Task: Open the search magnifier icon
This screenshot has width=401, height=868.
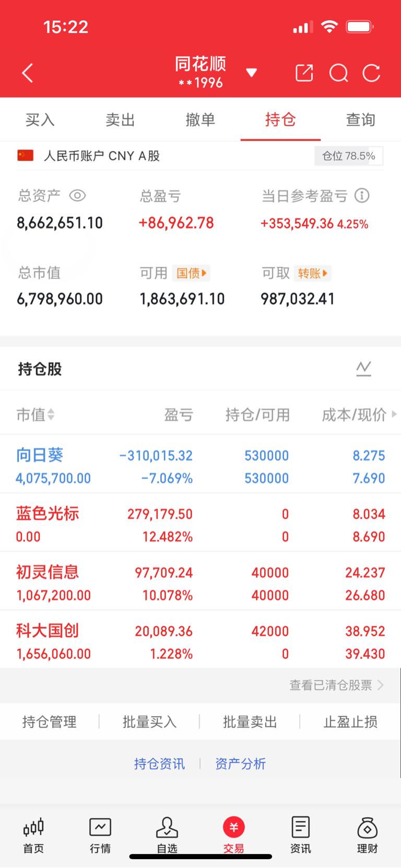Action: 339,73
